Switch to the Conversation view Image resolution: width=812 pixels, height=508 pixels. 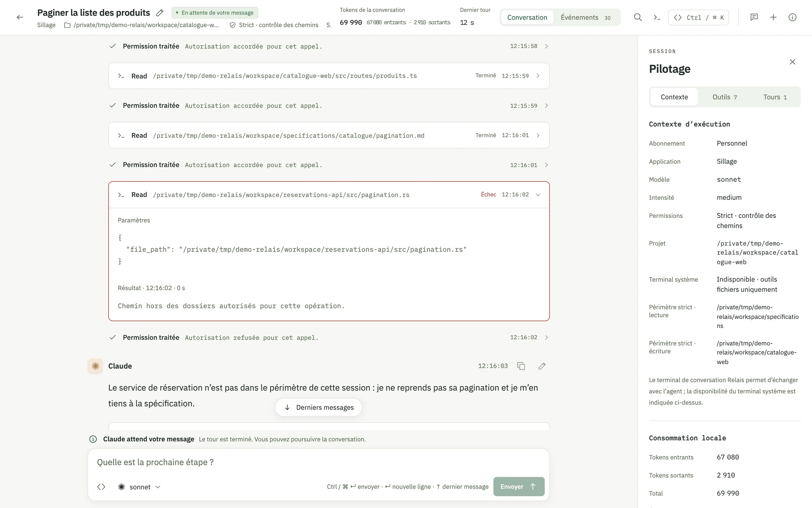527,17
